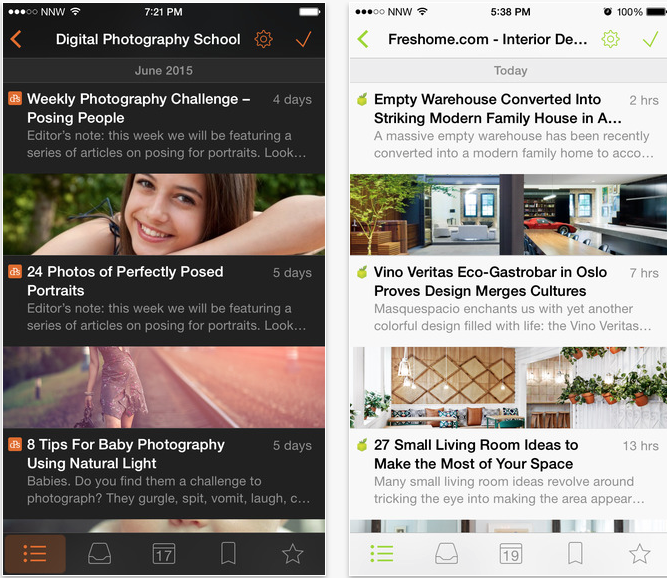The width and height of the screenshot is (667, 578).
Task: Open Weekly Photography Challenge – Posing People article
Action: pyautogui.click(x=139, y=108)
